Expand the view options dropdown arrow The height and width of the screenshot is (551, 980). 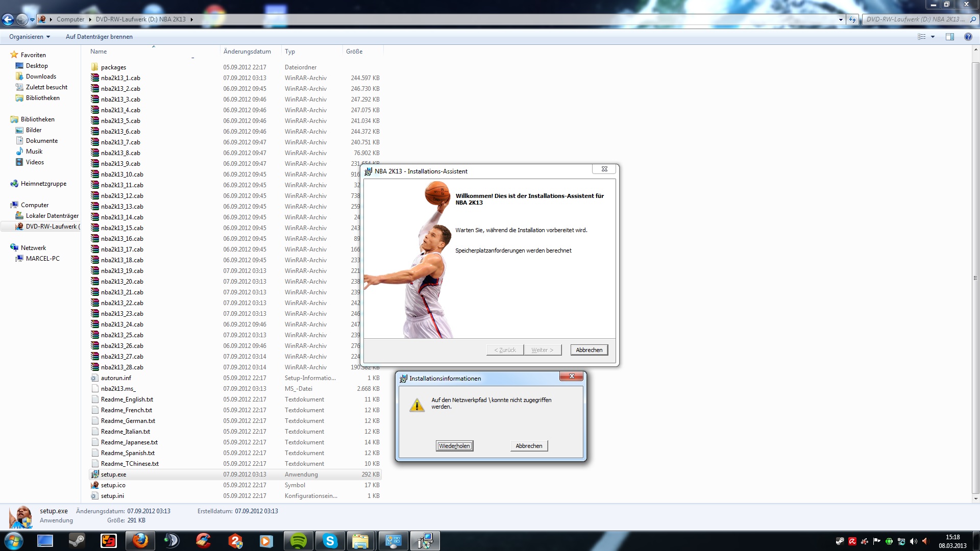933,37
